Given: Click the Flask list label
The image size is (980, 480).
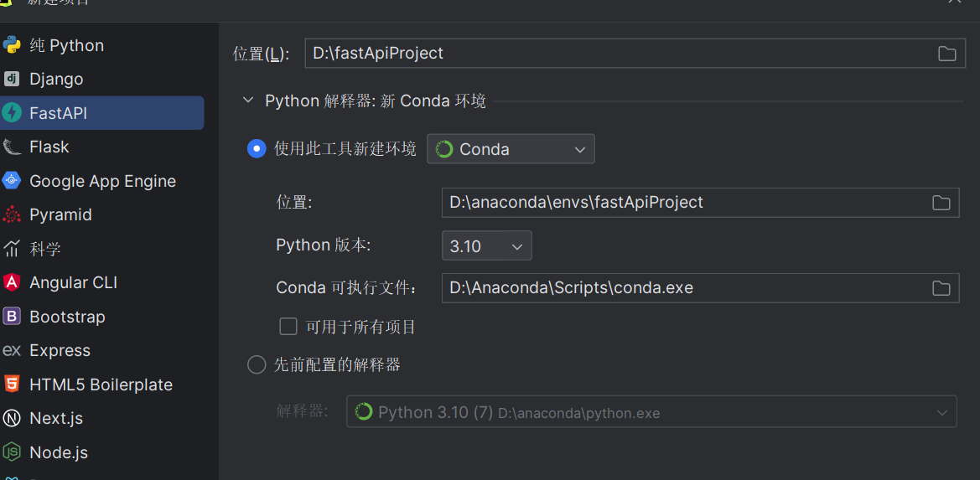Looking at the screenshot, I should pyautogui.click(x=49, y=147).
